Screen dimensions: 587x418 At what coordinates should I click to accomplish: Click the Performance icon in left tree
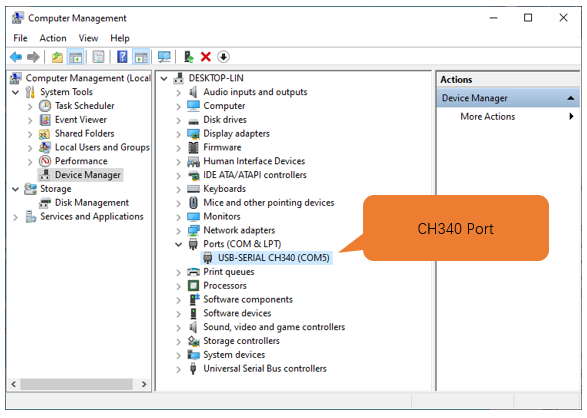[x=45, y=161]
